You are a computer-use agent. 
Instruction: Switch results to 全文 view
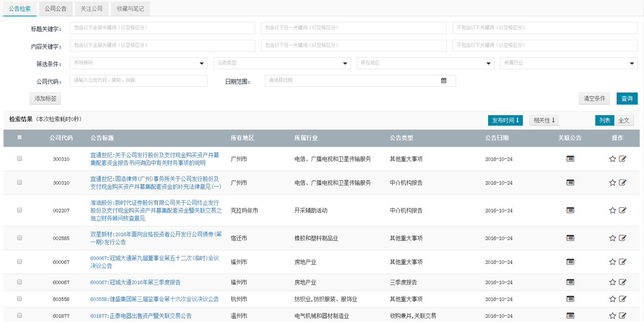point(624,120)
